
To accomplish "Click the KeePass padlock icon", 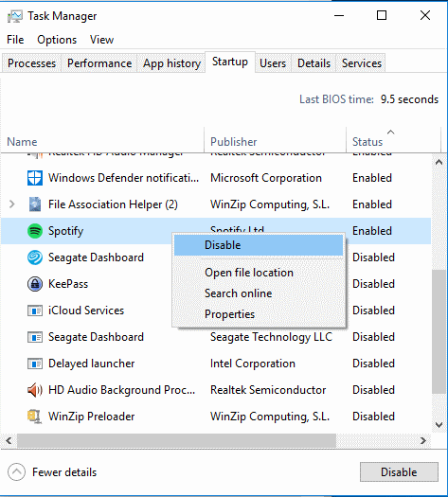I will pos(35,284).
